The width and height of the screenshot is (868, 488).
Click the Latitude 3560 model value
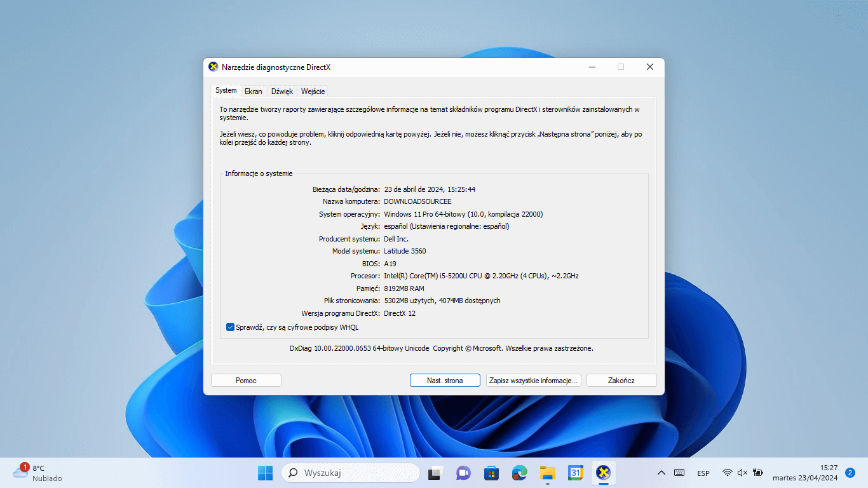tap(405, 251)
